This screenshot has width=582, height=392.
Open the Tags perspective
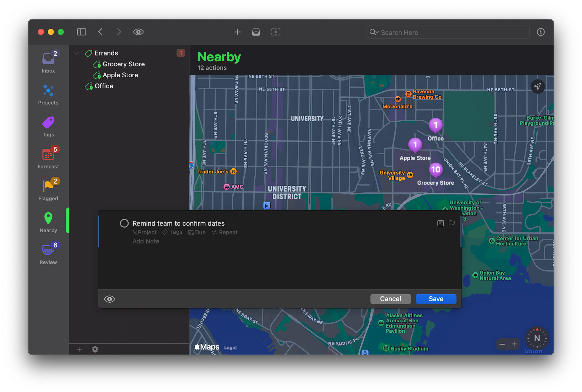(x=48, y=127)
